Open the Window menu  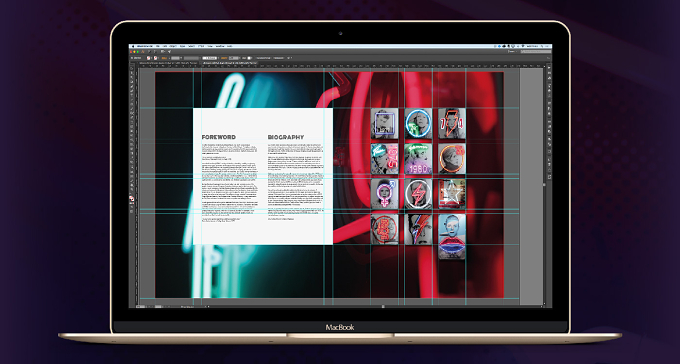(x=219, y=46)
